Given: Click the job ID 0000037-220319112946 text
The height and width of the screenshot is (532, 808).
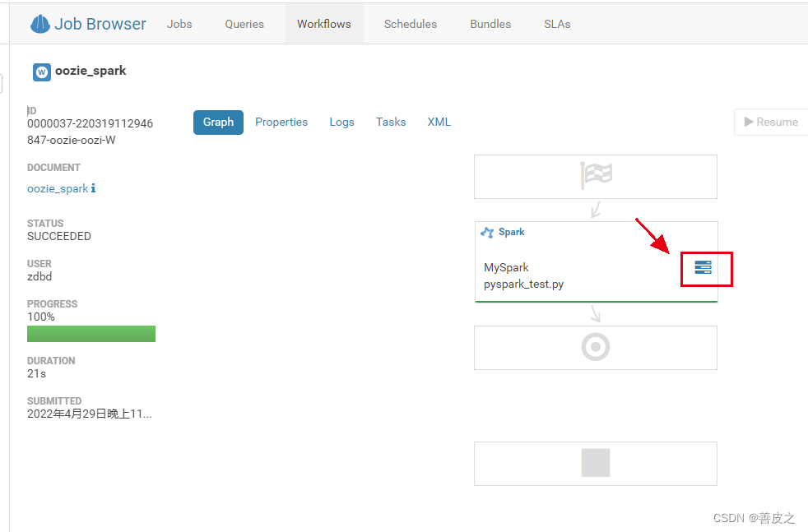Looking at the screenshot, I should click(91, 123).
